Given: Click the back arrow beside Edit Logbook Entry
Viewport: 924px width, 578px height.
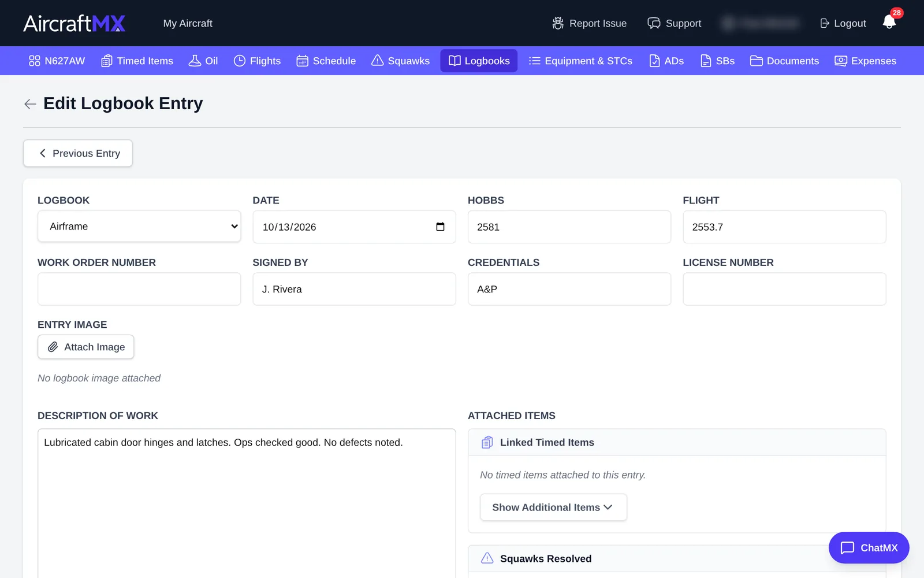Looking at the screenshot, I should pos(30,104).
